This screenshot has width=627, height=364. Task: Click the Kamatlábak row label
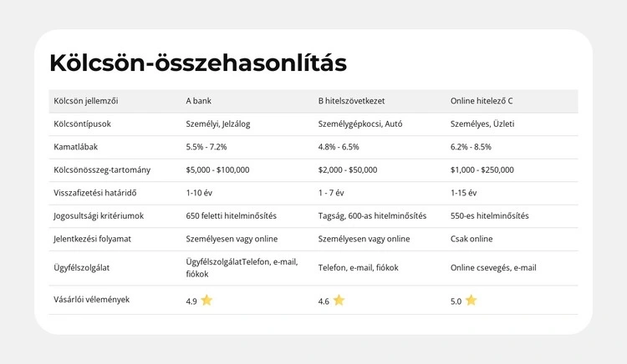[x=76, y=147]
